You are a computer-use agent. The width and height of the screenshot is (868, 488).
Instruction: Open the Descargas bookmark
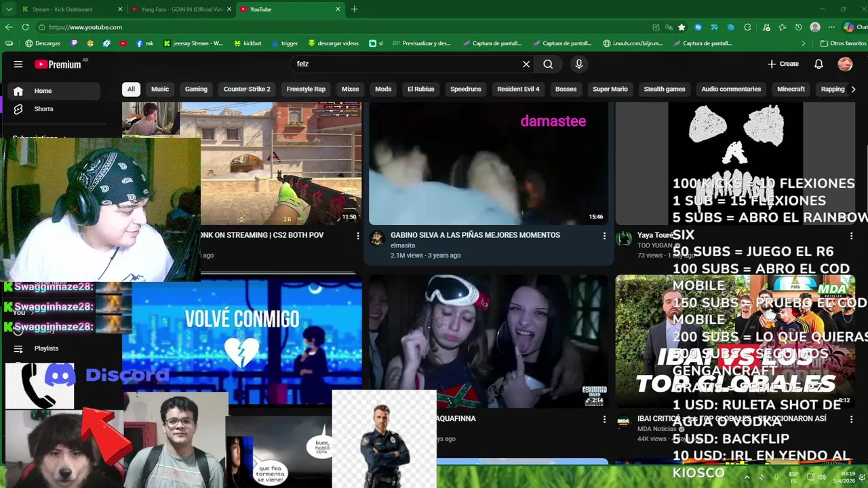(43, 43)
